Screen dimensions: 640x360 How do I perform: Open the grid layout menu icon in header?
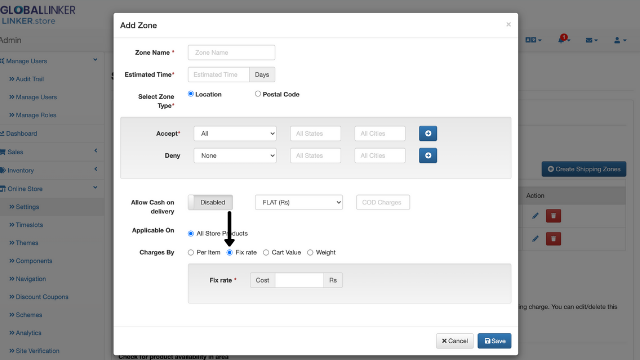[x=533, y=40]
